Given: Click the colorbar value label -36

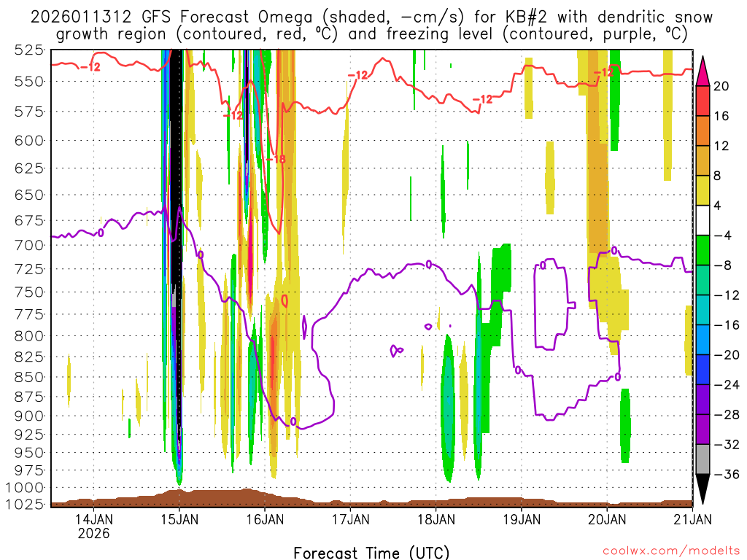Looking at the screenshot, I should [x=727, y=474].
